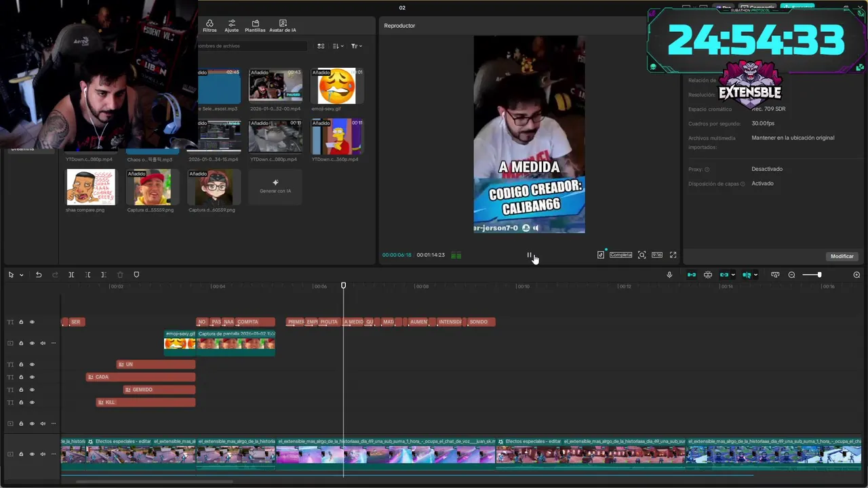Split the clip at the playhead

click(71, 274)
